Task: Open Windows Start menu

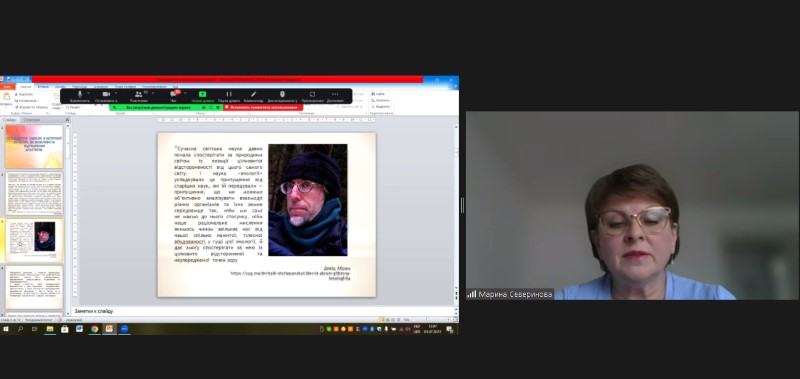Action: point(6,329)
